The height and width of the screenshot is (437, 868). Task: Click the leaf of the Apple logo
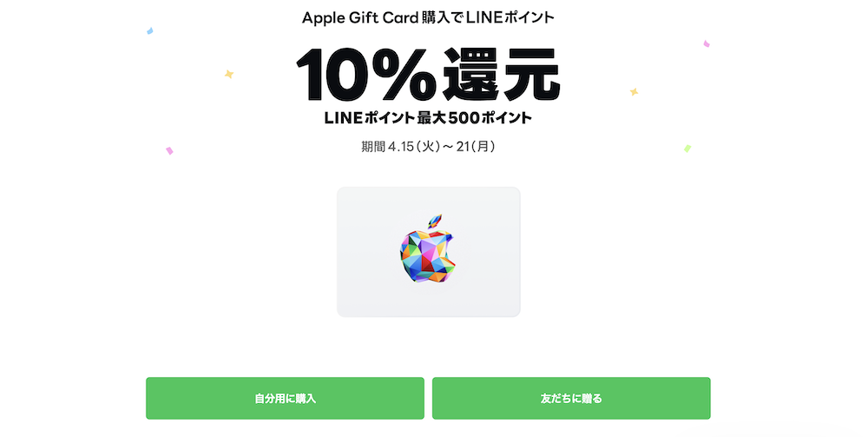tap(436, 221)
